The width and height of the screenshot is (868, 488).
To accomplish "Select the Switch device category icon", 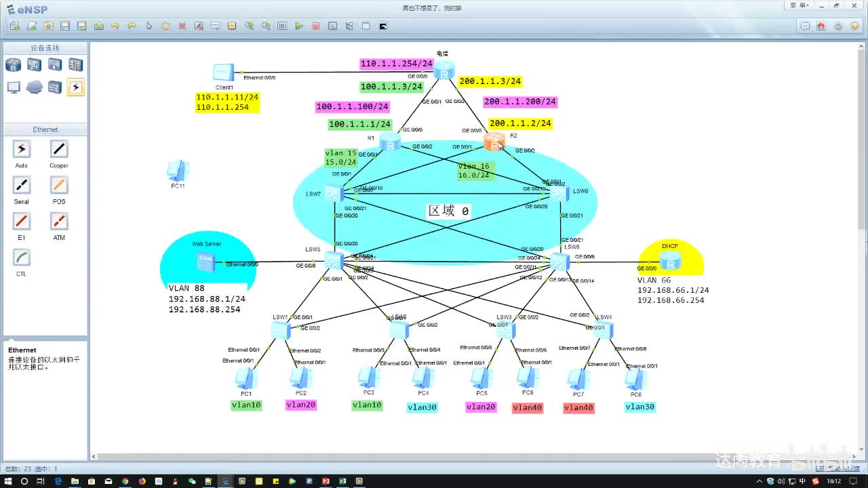I will (x=34, y=65).
